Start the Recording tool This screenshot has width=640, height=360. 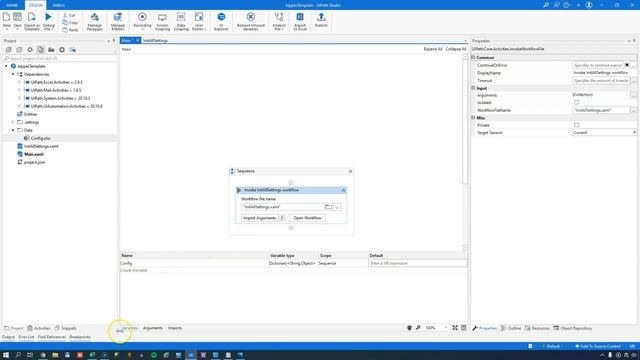[x=142, y=21]
